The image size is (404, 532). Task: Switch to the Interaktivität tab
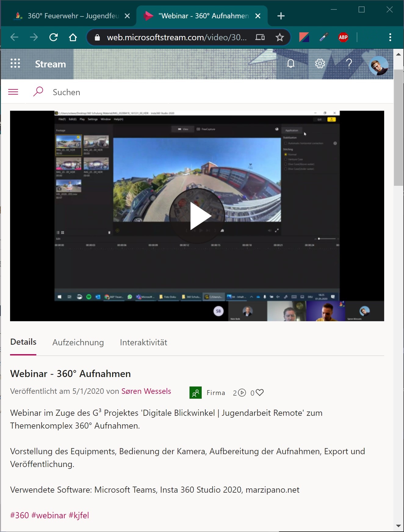click(143, 343)
